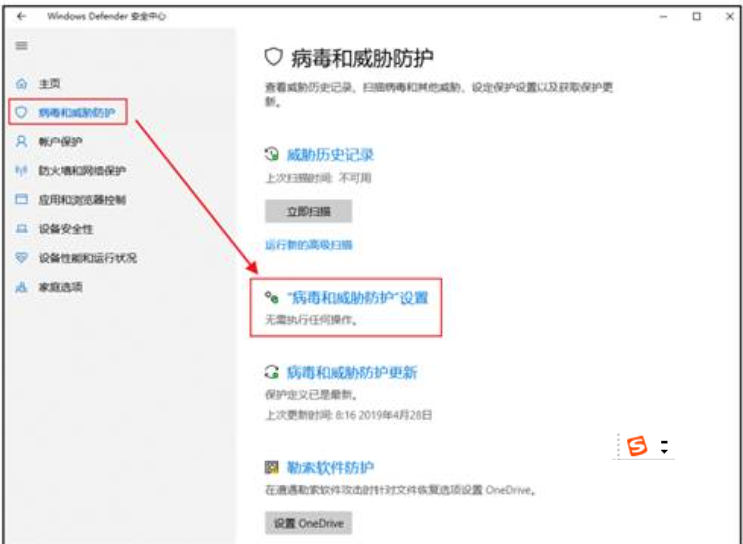
Task: Open 家庭选项 section
Action: (x=60, y=287)
